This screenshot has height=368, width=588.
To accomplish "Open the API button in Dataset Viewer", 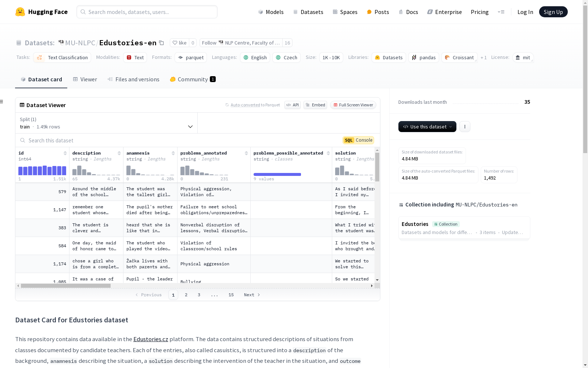I will point(293,105).
